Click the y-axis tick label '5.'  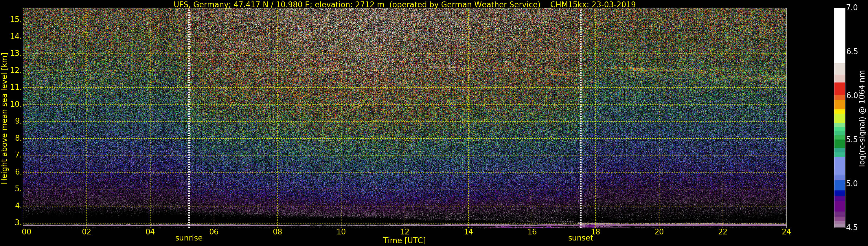pos(18,189)
